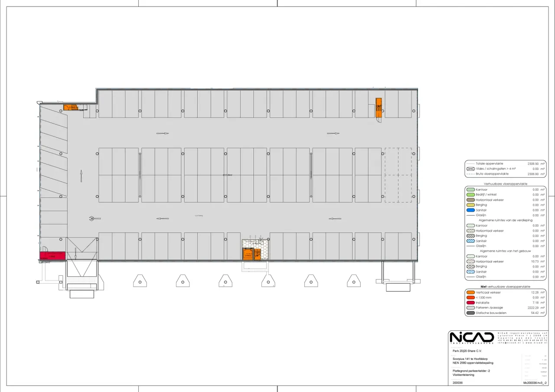The image size is (555, 392).
Task: Click the yellow Berging swatch under Verhuurbare vloeroppervlakte
Action: pos(470,205)
